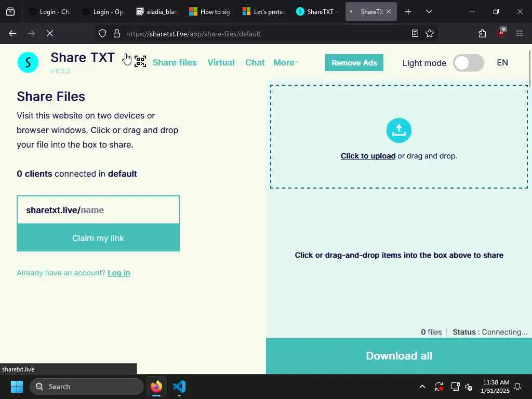Open the EN language selector
532x399 pixels.
coord(502,62)
